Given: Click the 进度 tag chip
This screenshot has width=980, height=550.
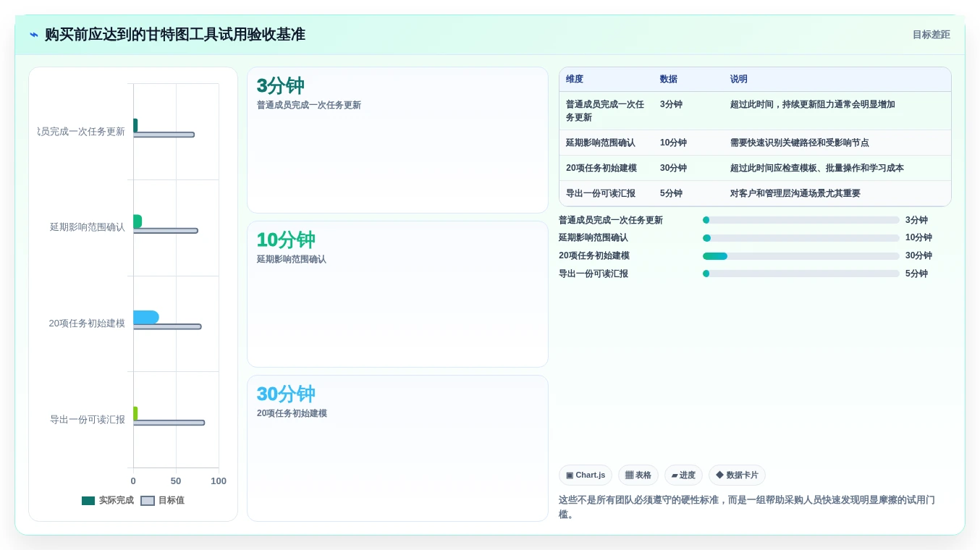Looking at the screenshot, I should tap(683, 475).
